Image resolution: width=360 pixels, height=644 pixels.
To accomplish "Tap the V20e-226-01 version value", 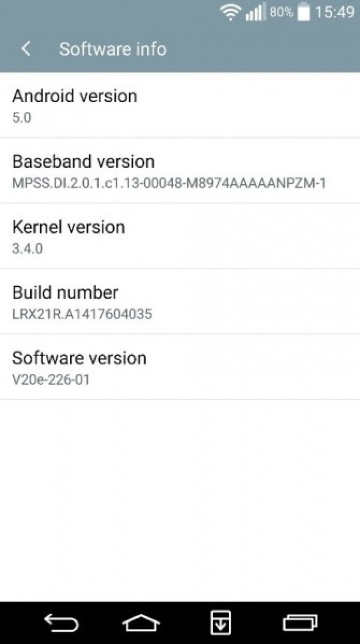I will [x=51, y=379].
